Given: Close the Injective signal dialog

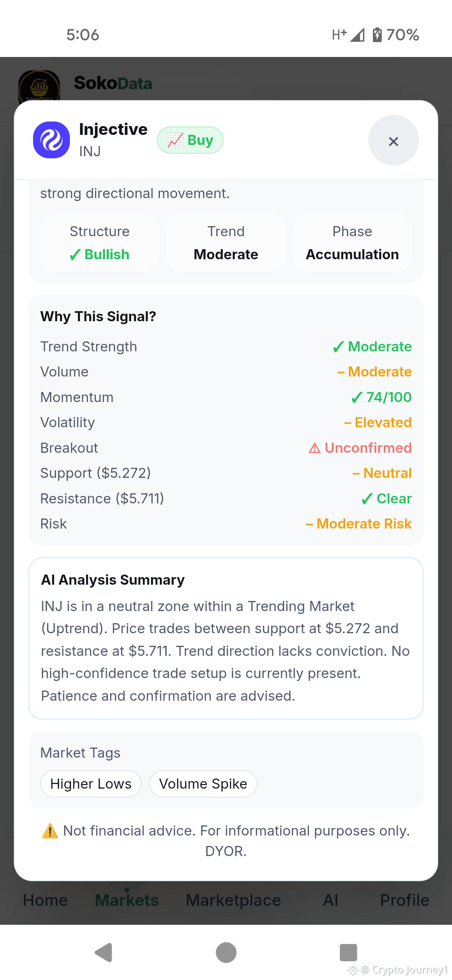Looking at the screenshot, I should [x=393, y=140].
